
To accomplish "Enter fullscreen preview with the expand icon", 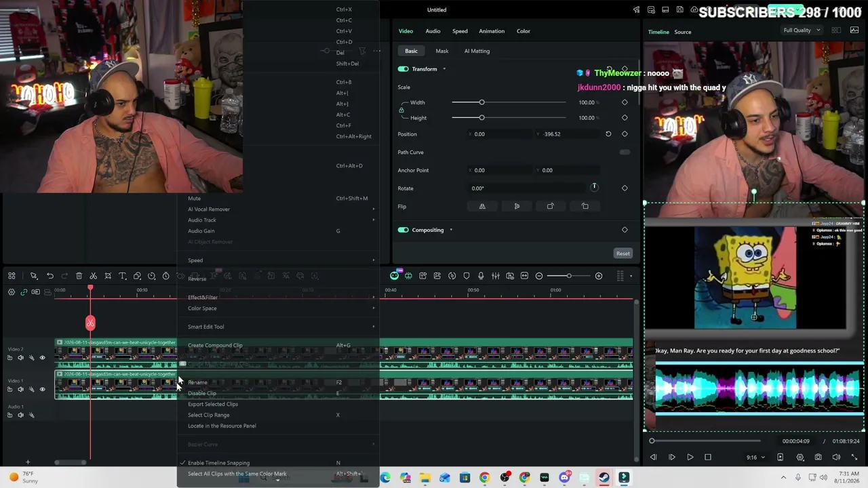I will [854, 457].
